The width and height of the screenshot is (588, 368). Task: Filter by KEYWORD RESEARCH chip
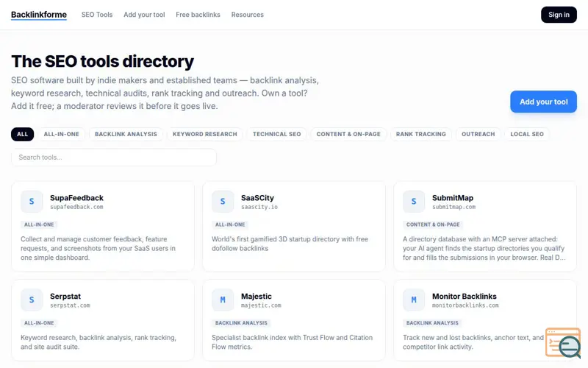tap(205, 135)
